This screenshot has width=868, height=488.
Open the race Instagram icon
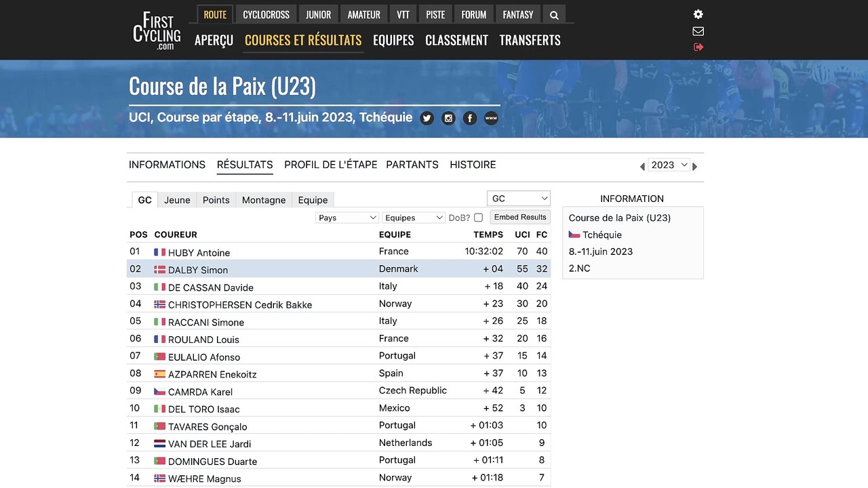point(448,119)
